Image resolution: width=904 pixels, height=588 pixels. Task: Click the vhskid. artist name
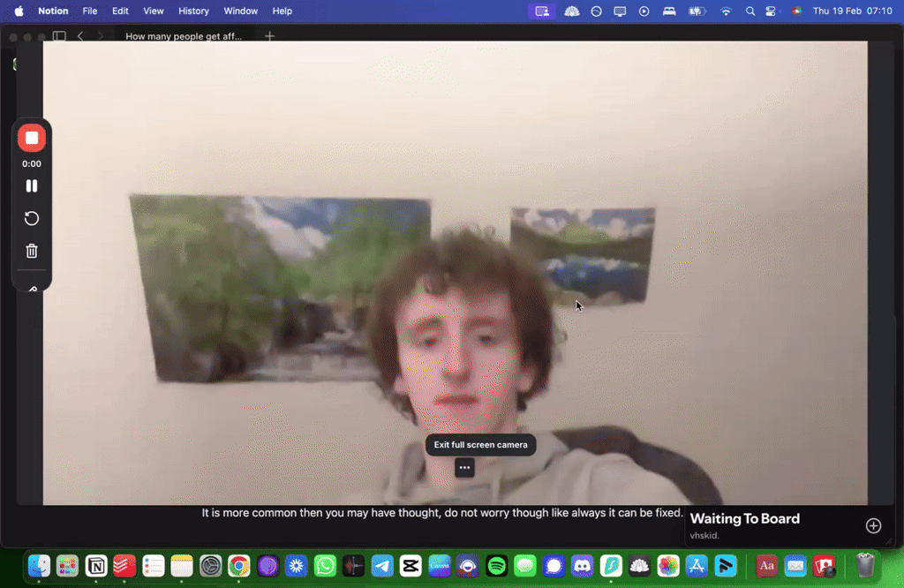[704, 536]
